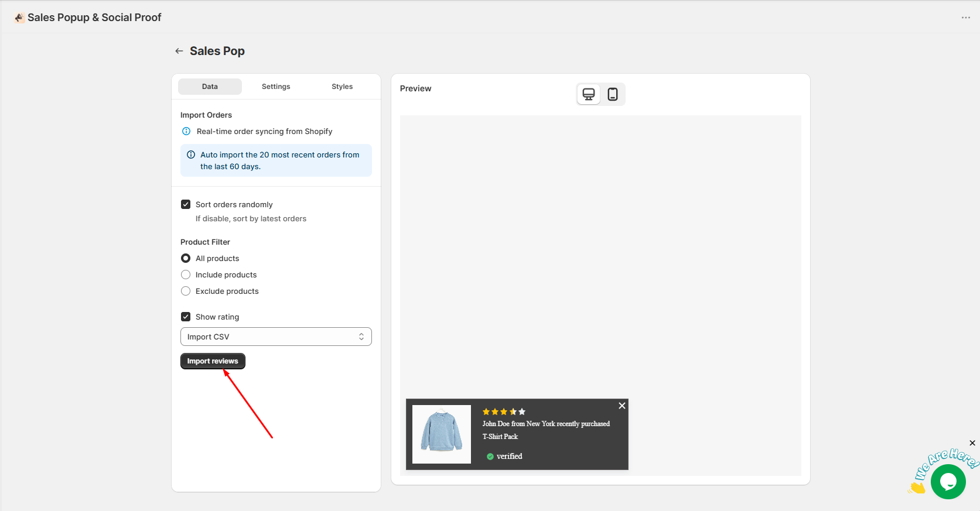
Task: Switch preview to mobile view
Action: (613, 94)
